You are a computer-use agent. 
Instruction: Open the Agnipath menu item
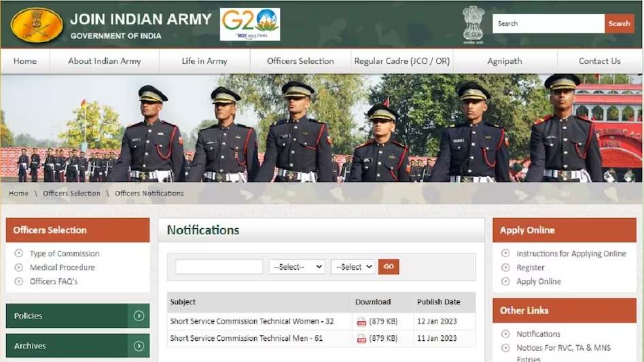505,61
